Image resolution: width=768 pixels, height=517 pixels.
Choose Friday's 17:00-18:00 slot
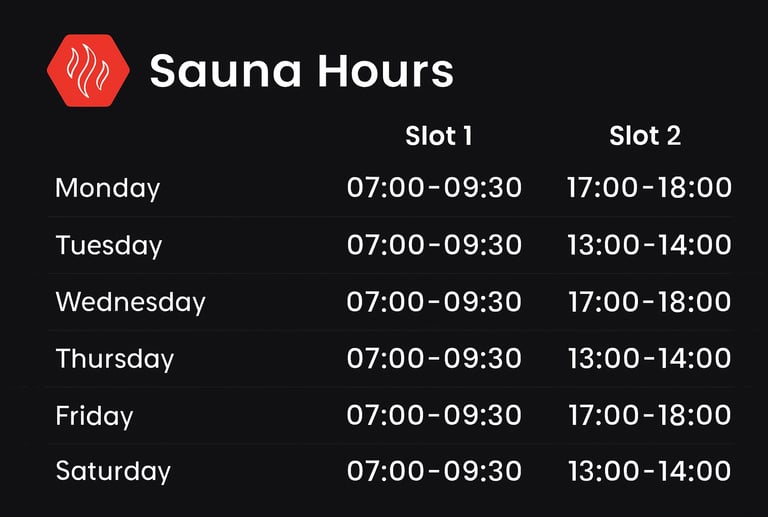coord(649,415)
